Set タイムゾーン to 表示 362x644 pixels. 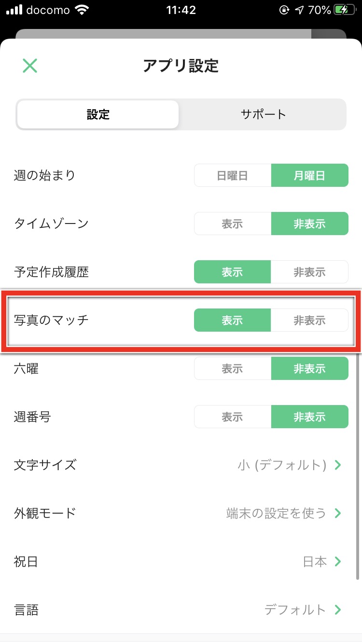click(232, 224)
